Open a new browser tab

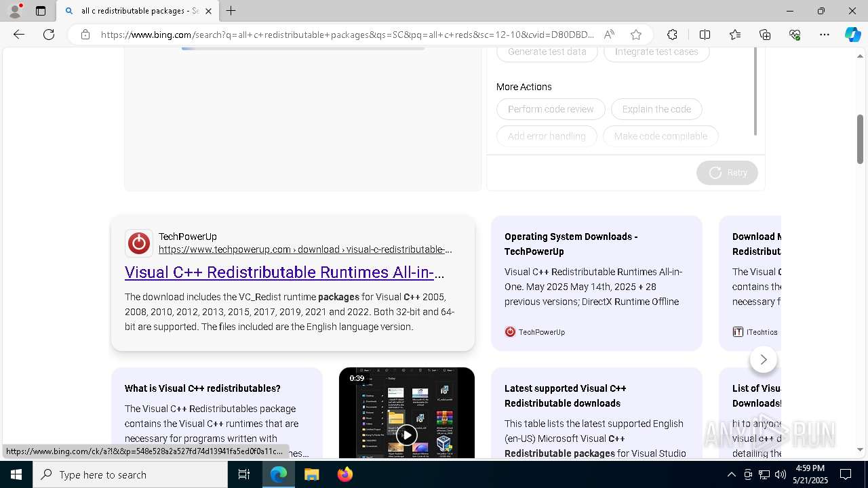tap(231, 11)
